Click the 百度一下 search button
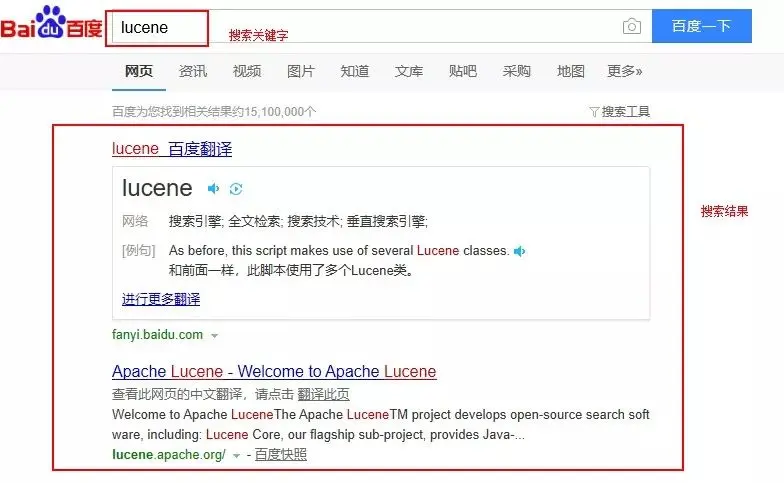Viewport: 784px width, 483px height. coord(702,26)
